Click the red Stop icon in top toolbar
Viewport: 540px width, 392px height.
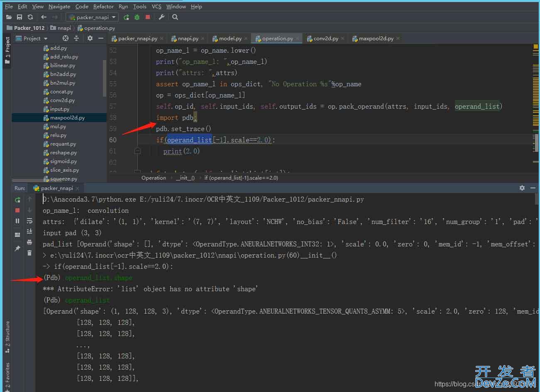click(x=148, y=17)
